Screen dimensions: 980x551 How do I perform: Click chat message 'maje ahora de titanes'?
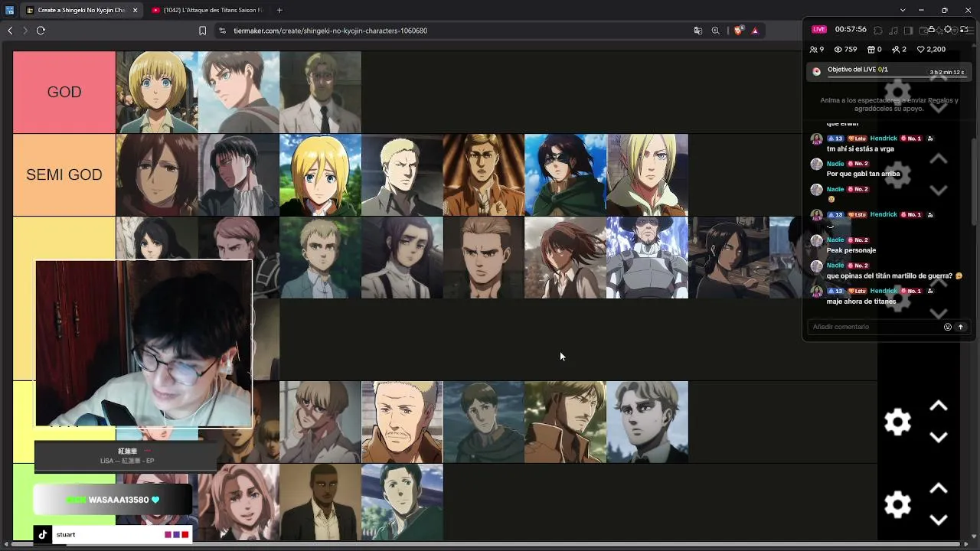pos(861,302)
